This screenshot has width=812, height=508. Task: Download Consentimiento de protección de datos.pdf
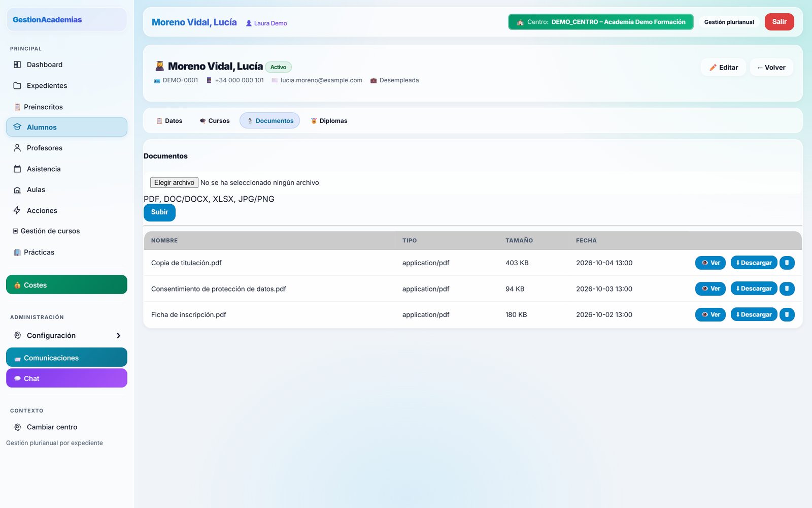[x=754, y=289]
